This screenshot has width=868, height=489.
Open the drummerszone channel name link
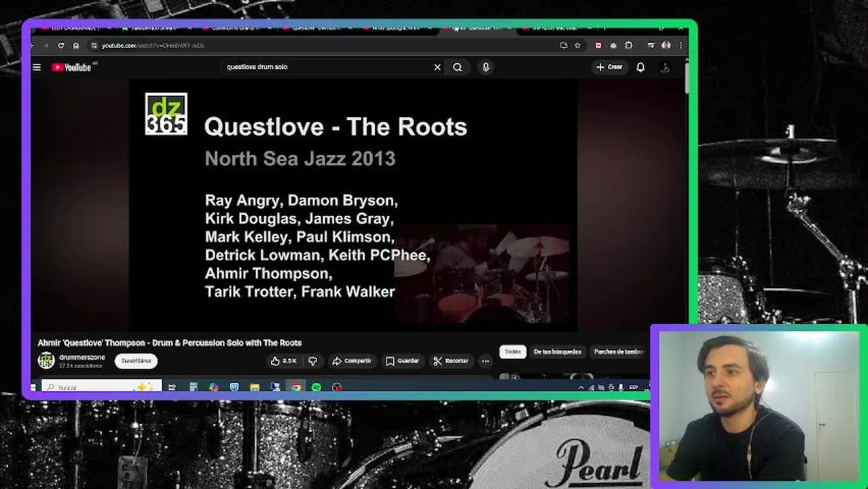coord(82,357)
